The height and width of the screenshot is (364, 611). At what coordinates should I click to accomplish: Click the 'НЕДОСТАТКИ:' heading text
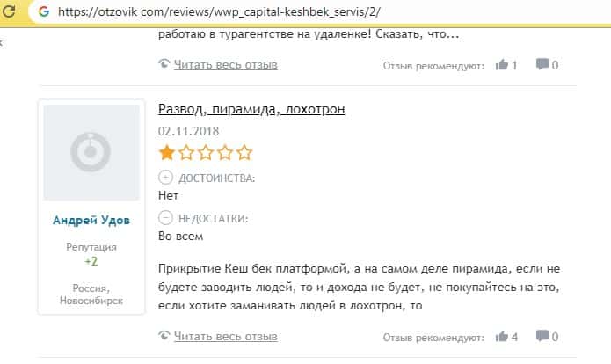pyautogui.click(x=213, y=219)
